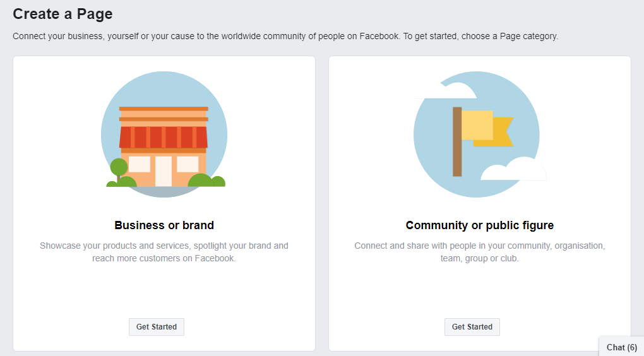
Task: Click the storefront building illustration icon
Action: [x=164, y=134]
